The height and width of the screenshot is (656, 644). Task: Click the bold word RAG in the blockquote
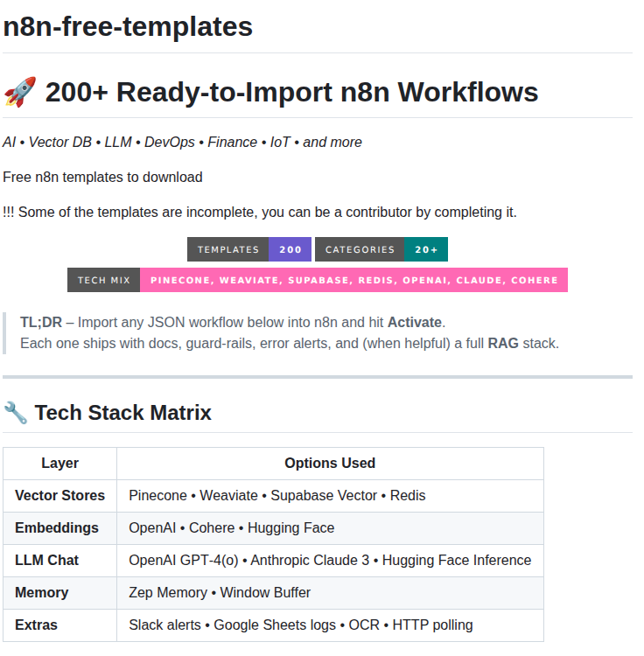click(503, 344)
